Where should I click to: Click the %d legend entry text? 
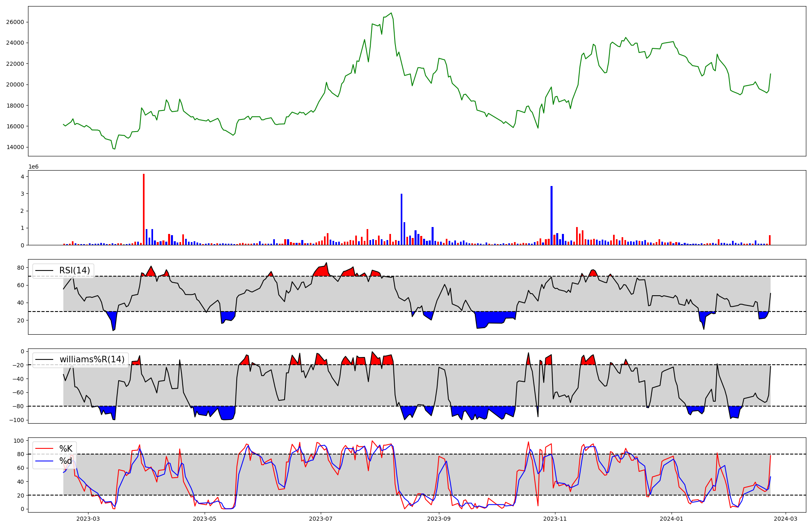[66, 461]
